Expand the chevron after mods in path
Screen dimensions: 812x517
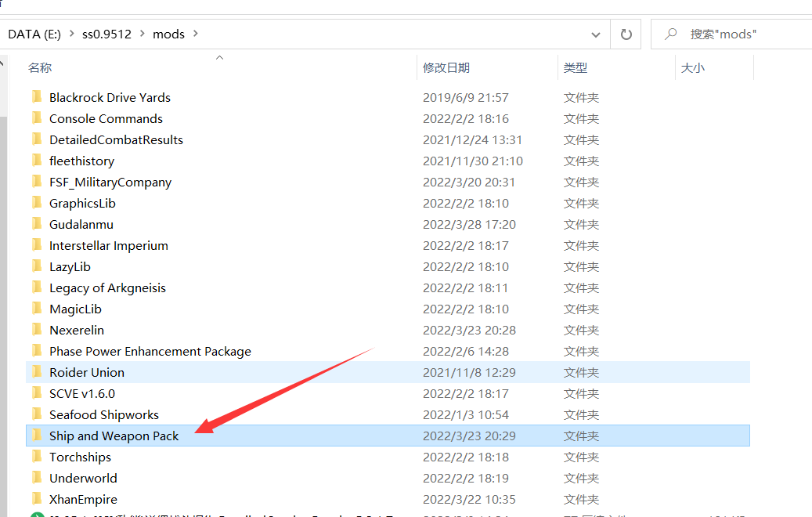click(x=196, y=34)
